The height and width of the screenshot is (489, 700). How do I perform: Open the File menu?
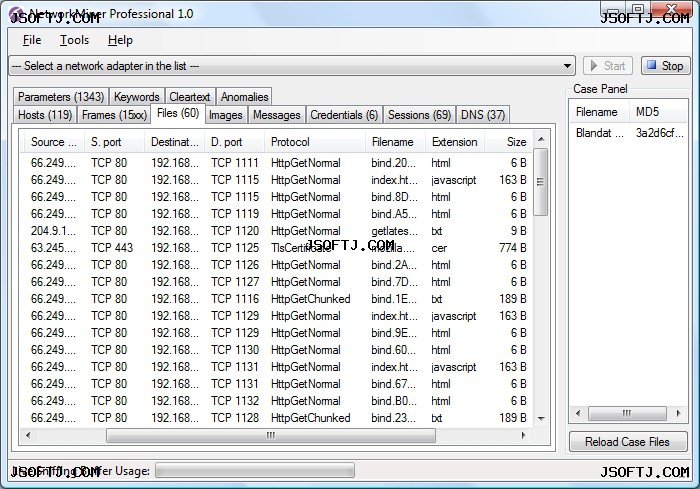(32, 40)
